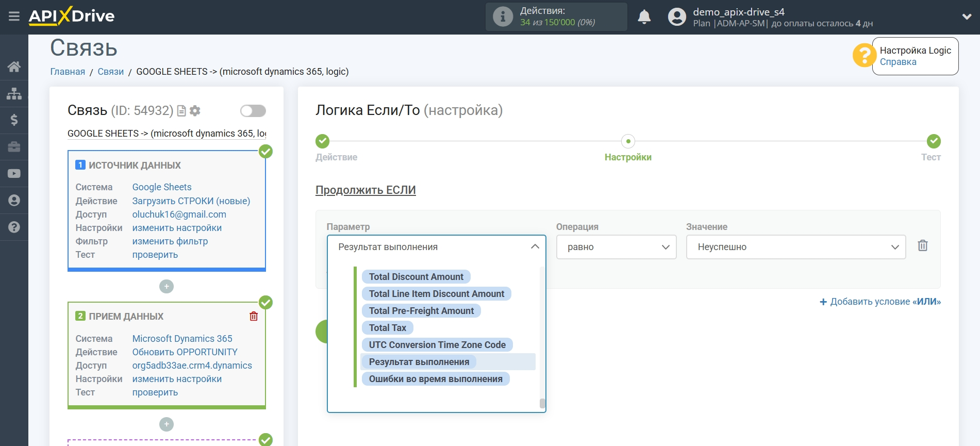Open help question icon in sidebar
The height and width of the screenshot is (446, 980).
[x=14, y=227]
